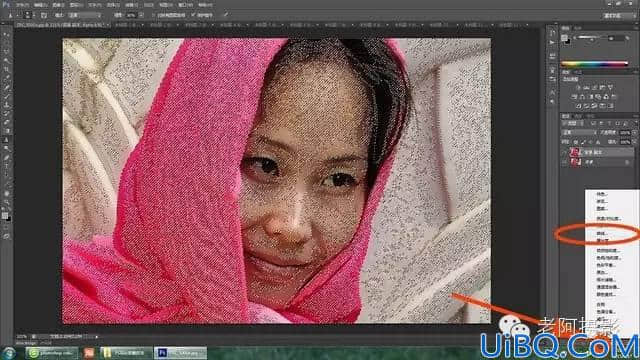Click the Curves icon in Adjustments panel
Viewport: 640px width, 360px height.
(x=594, y=87)
